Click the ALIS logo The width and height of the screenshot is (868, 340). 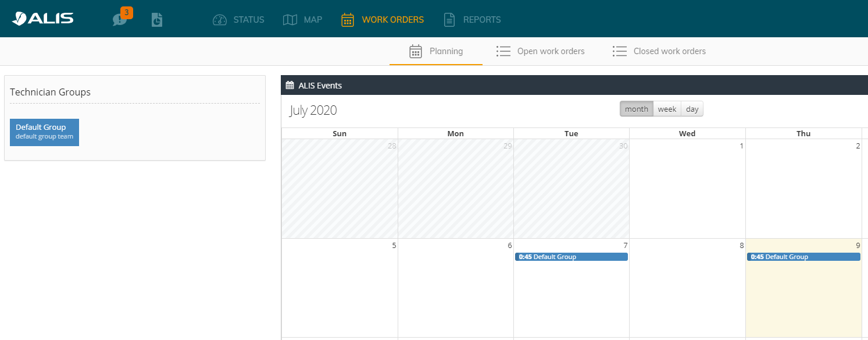coord(42,19)
